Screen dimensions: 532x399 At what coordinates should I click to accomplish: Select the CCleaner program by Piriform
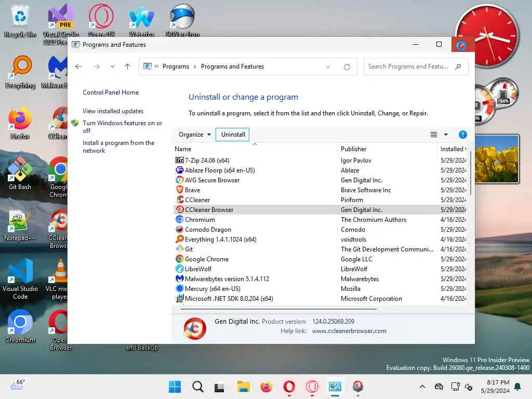point(320,200)
